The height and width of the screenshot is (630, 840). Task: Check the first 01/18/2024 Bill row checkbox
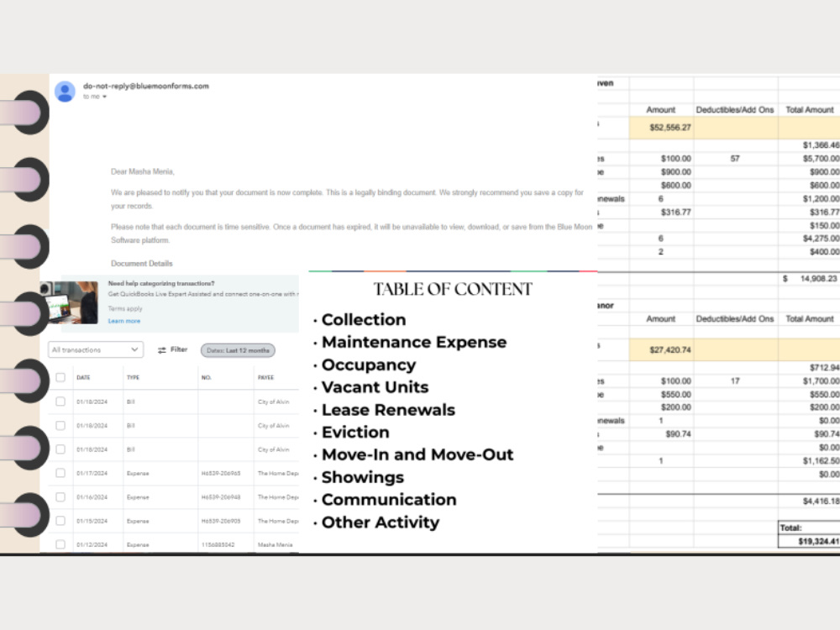60,402
